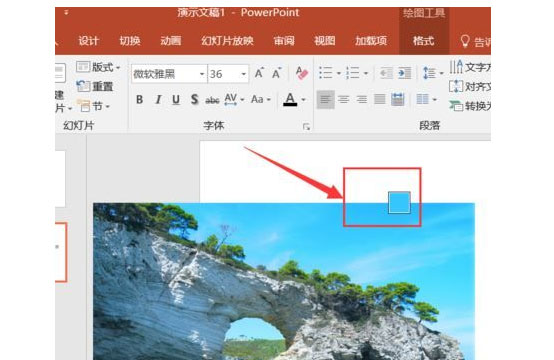Align text right
This screenshot has width=554, height=360.
tap(361, 100)
